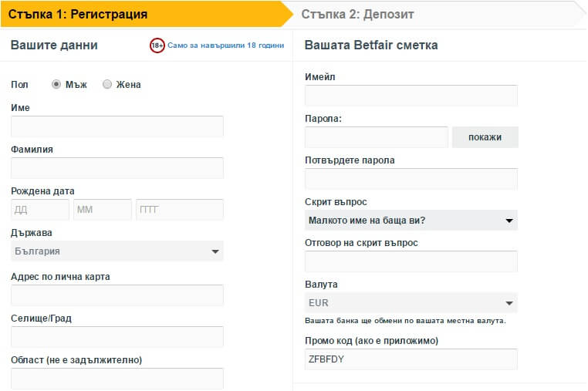Select the Мъж gender radio button
The height and width of the screenshot is (391, 588).
[x=56, y=84]
